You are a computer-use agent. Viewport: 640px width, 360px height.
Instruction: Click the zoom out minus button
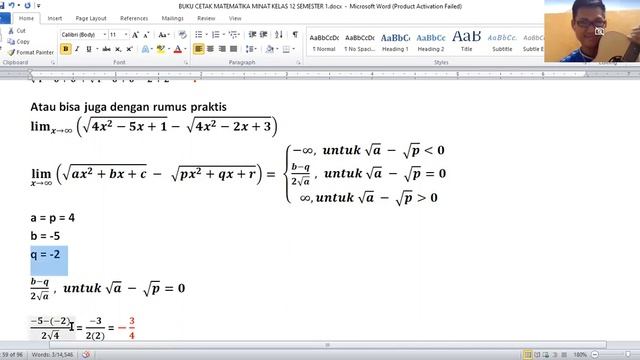coord(595,355)
